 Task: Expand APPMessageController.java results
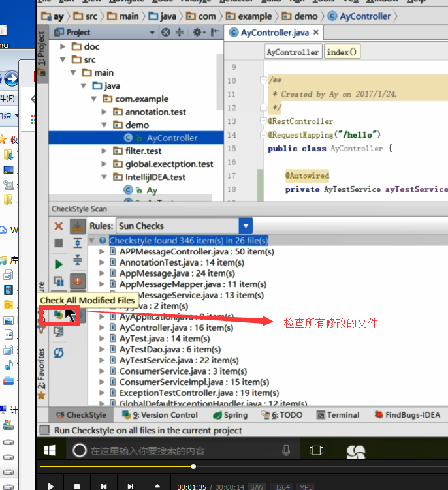102,252
